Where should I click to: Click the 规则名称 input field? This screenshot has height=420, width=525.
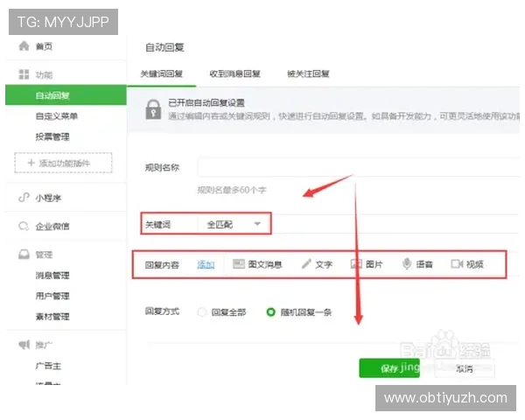pyautogui.click(x=359, y=167)
